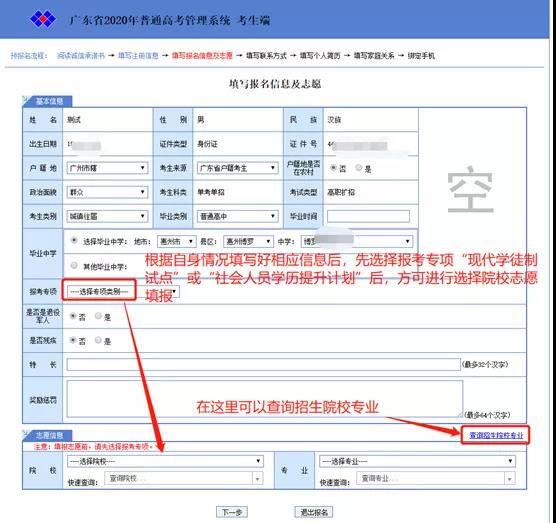Click the 下一步 button
This screenshot has width=556, height=523.
pyautogui.click(x=232, y=512)
